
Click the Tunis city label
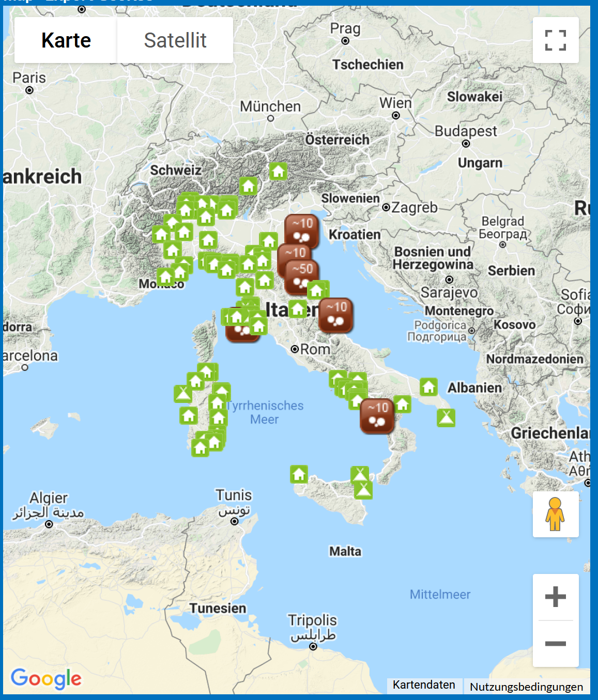pyautogui.click(x=234, y=495)
